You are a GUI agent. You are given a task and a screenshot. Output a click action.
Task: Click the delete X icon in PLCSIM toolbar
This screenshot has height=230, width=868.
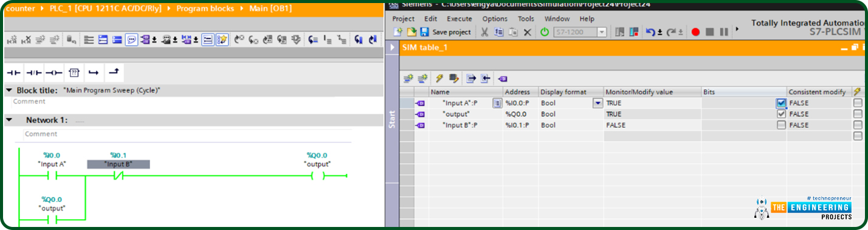(527, 32)
